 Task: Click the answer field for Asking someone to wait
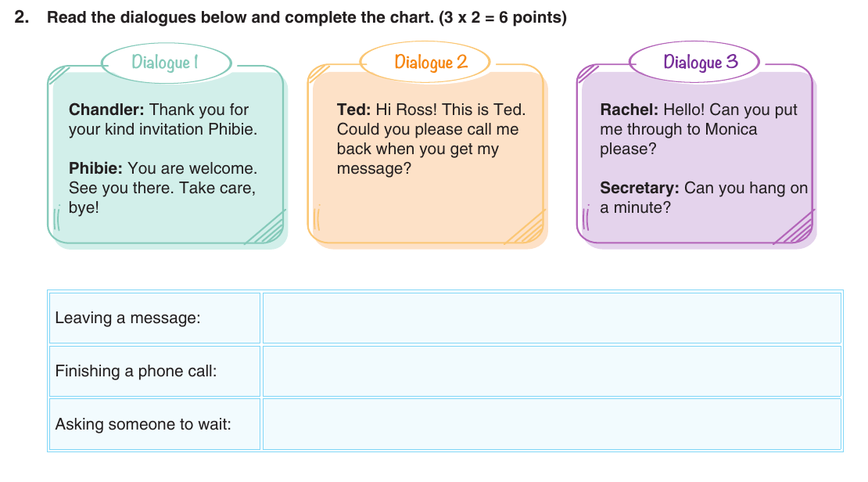[552, 424]
